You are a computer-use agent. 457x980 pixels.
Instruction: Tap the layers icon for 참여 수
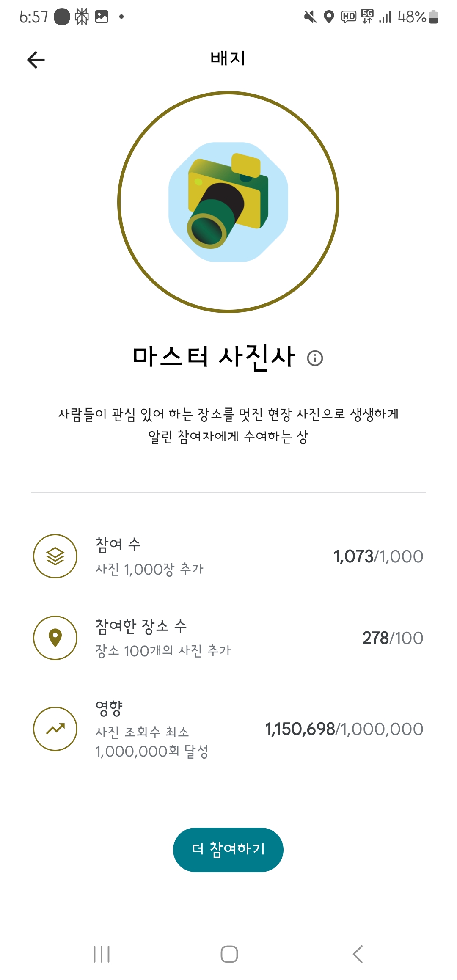tap(55, 556)
